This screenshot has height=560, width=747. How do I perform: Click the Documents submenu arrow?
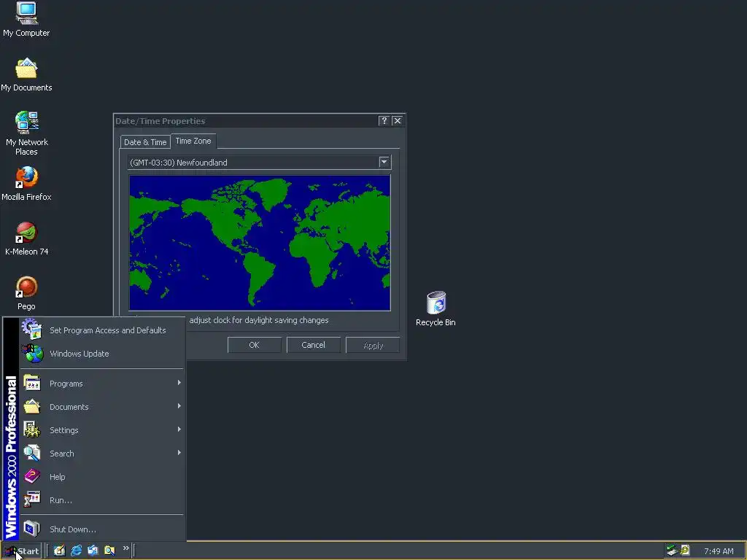[179, 406]
